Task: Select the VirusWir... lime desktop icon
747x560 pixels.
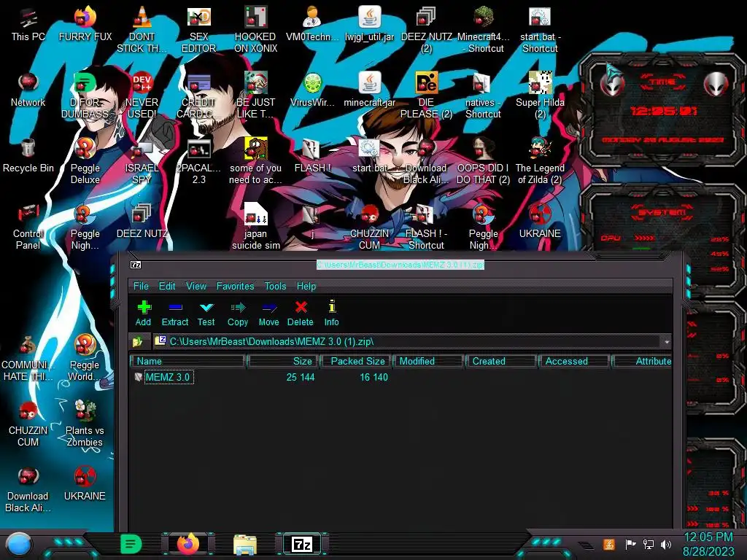Action: click(312, 90)
